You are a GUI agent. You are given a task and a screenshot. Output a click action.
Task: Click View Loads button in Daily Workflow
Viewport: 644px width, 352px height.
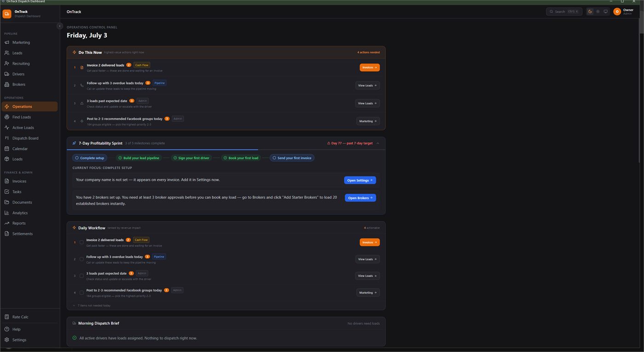pyautogui.click(x=368, y=276)
